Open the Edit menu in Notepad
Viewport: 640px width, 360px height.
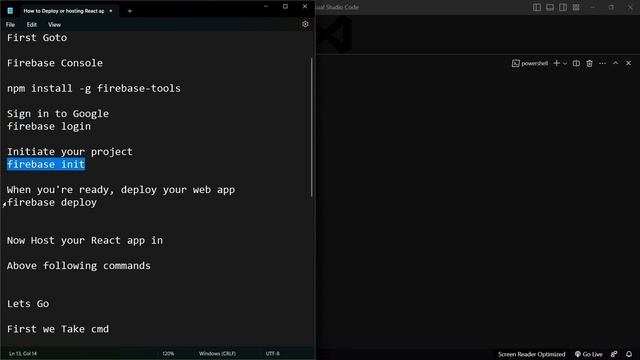pyautogui.click(x=32, y=25)
